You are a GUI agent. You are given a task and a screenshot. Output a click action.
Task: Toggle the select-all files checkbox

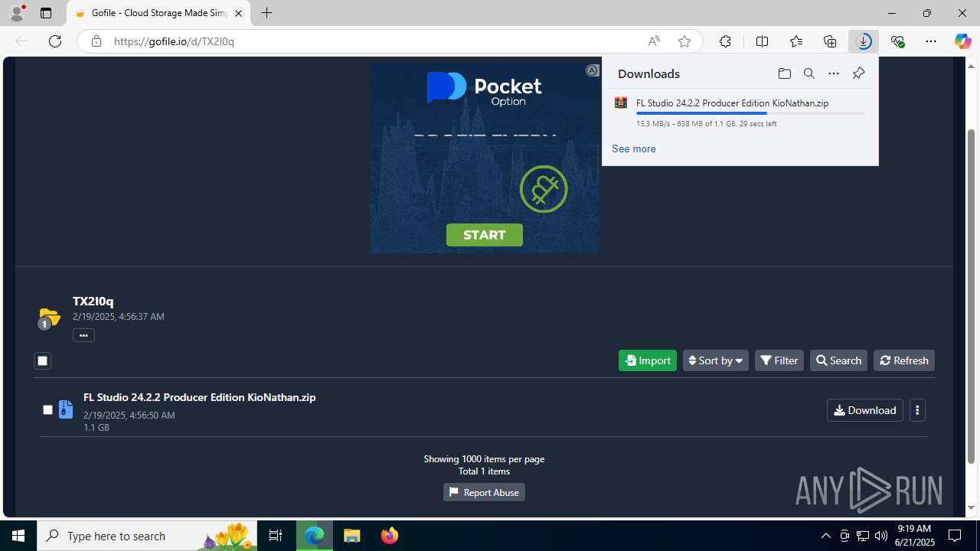(x=42, y=360)
